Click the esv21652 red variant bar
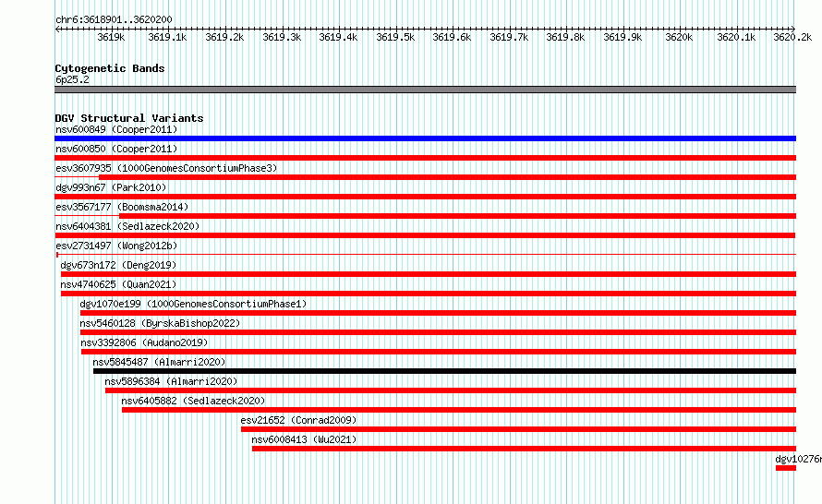This screenshot has height=504, width=822. 518,429
